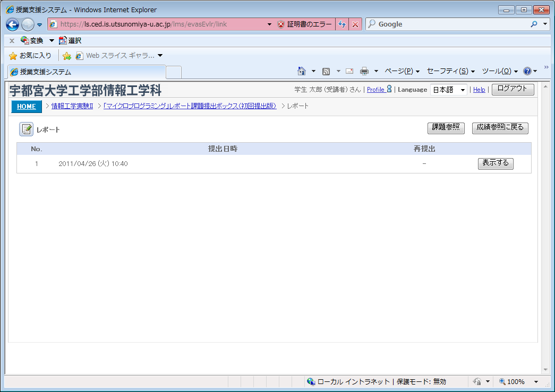Open the ツール(O) menu
Screen dimensions: 555x392
[x=499, y=71]
